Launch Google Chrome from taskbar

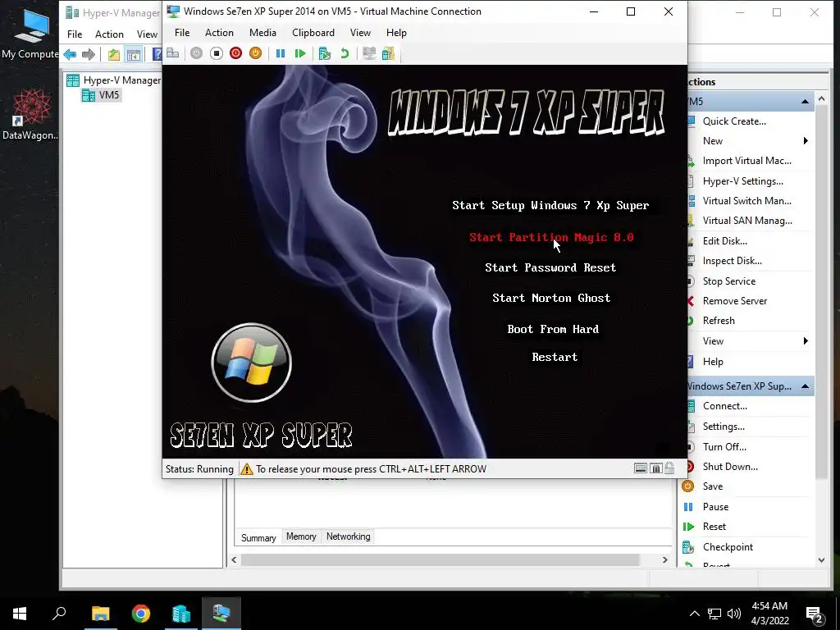click(x=141, y=614)
